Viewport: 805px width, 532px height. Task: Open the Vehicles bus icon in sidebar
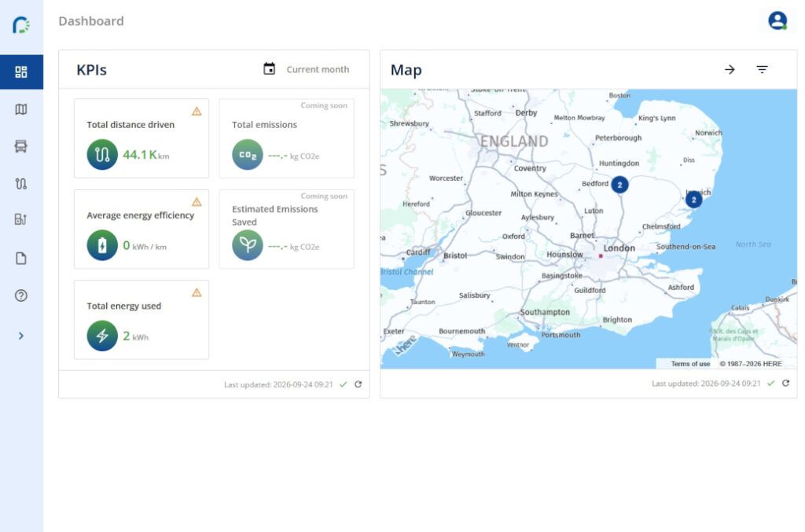coord(21,146)
